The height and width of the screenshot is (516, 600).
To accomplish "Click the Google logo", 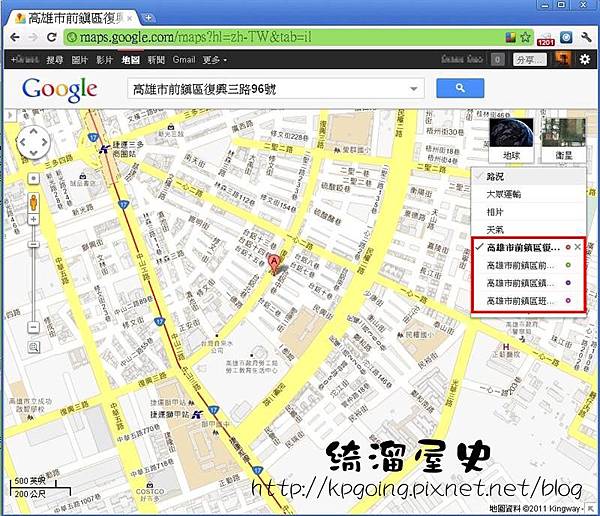I will (59, 90).
